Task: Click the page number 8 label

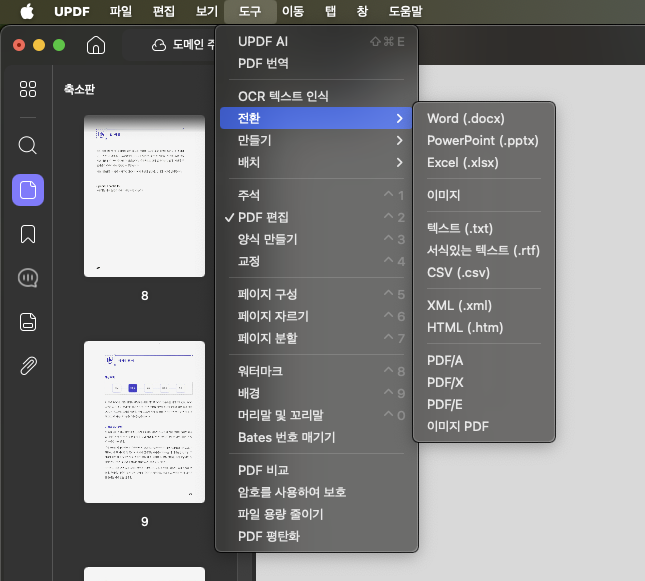Action: click(x=145, y=295)
